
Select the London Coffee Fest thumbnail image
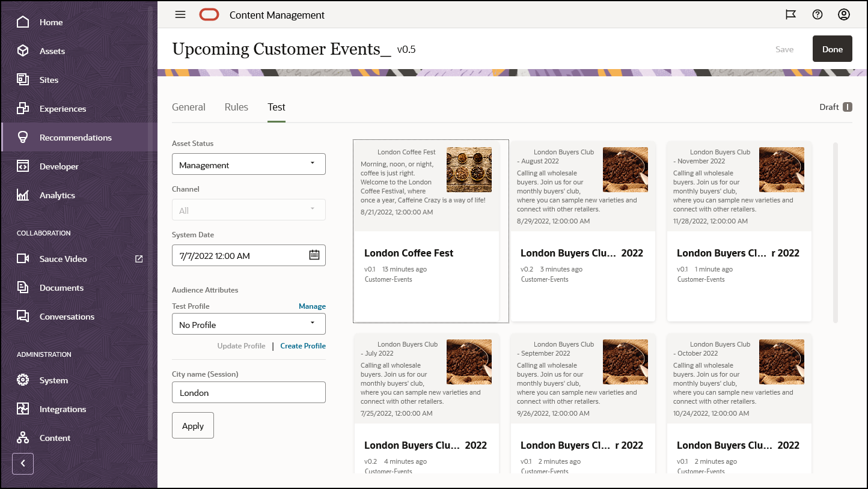[x=469, y=170]
